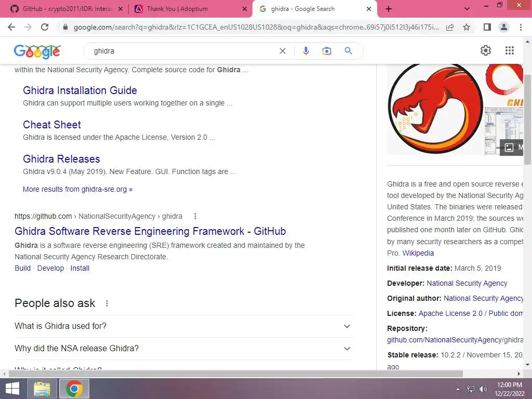This screenshot has width=532, height=399.
Task: Expand 'Why did the NSA release Ghidra?'
Action: click(x=184, y=349)
